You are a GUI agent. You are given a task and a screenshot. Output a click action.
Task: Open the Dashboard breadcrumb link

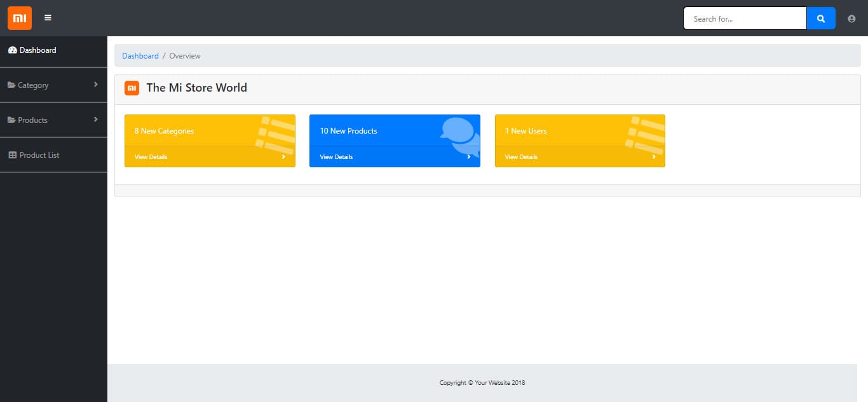[140, 55]
